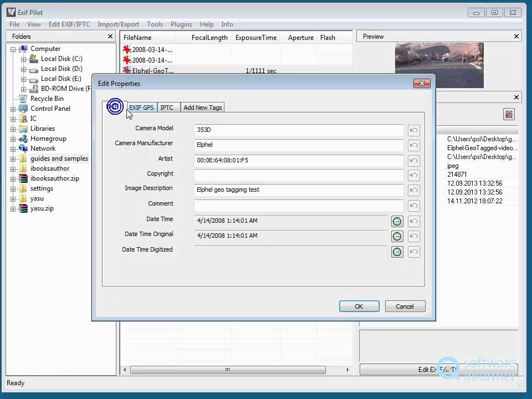Click the red icon in properties panel toolbar
Screen dimensions: 532x399
coord(509,114)
